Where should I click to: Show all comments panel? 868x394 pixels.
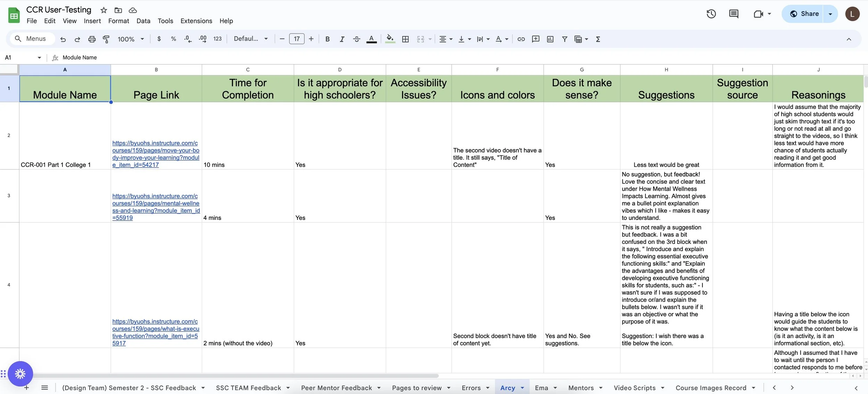pyautogui.click(x=734, y=14)
